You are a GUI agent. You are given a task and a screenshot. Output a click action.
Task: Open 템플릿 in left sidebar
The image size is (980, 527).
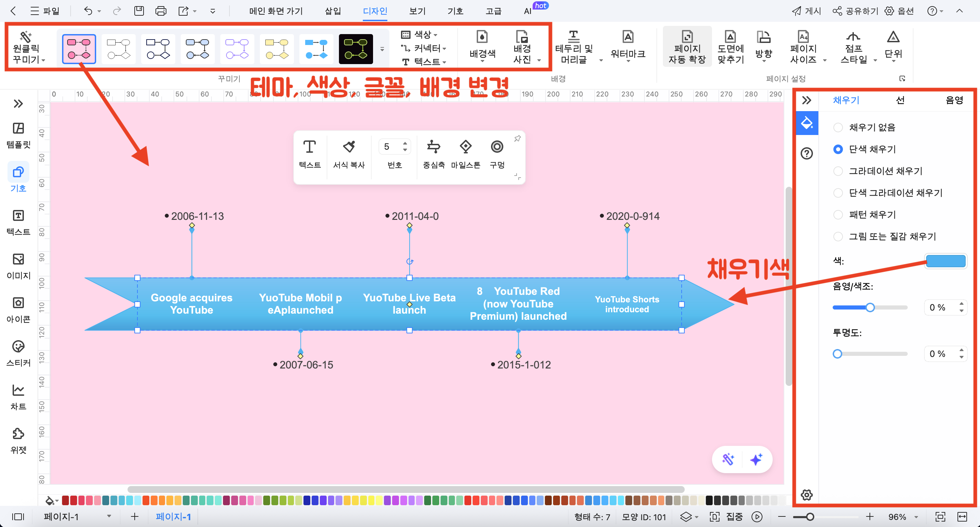click(x=18, y=136)
